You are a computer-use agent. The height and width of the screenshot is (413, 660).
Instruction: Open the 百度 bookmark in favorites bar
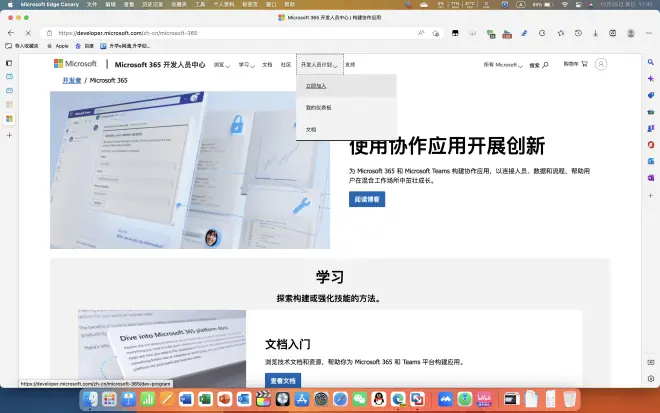(x=84, y=46)
